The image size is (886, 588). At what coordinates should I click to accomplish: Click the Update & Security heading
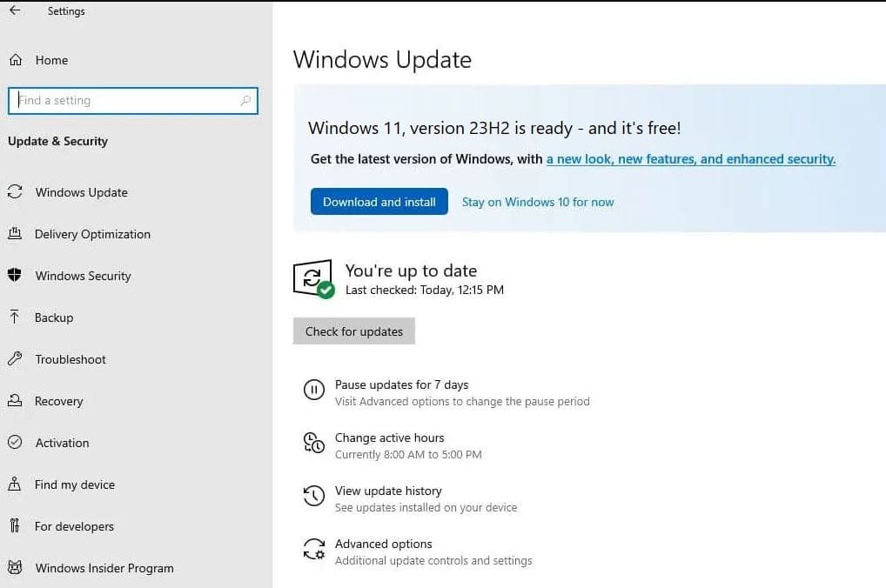tap(57, 141)
